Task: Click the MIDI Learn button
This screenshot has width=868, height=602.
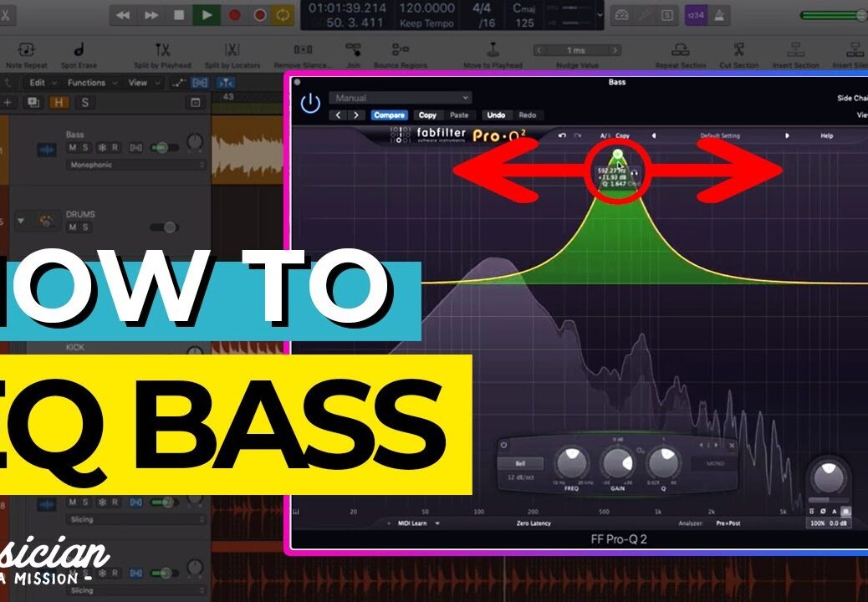Action: pos(412,523)
